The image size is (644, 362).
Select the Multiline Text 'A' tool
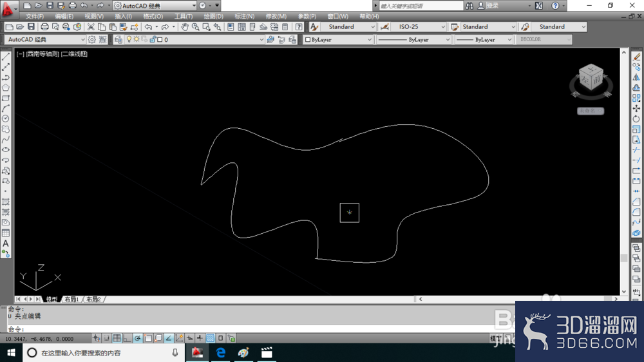(6, 243)
